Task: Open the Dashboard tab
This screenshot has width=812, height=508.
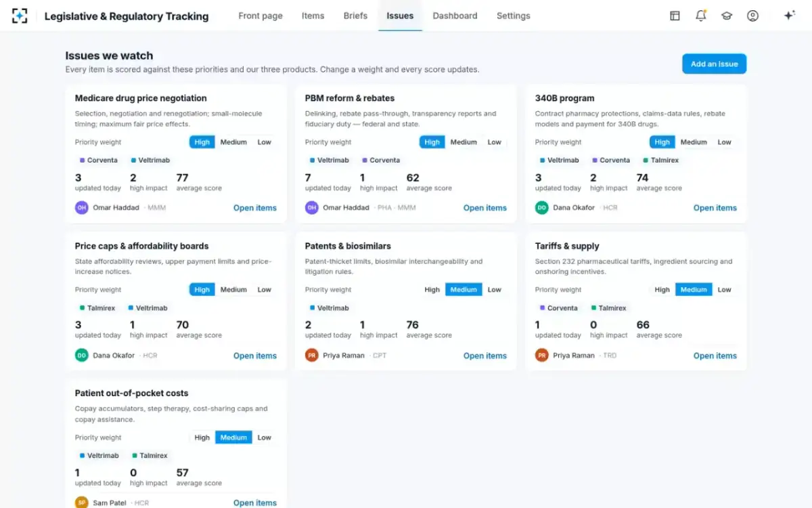Action: (455, 16)
